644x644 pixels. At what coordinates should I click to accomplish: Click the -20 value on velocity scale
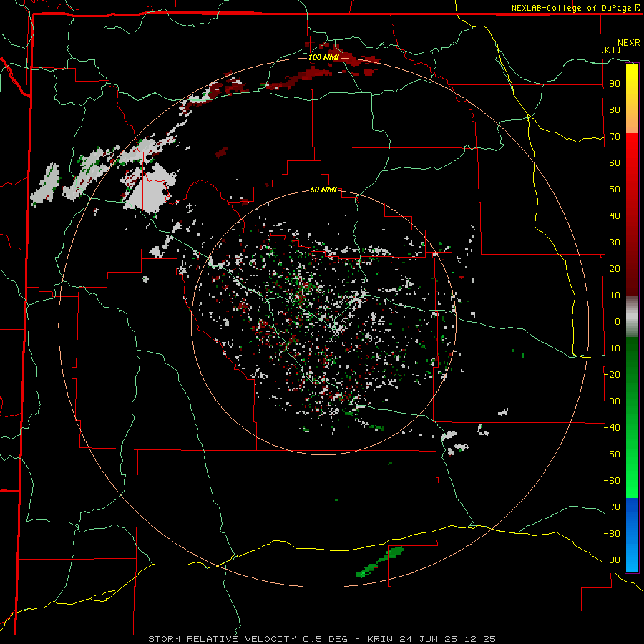pos(612,374)
